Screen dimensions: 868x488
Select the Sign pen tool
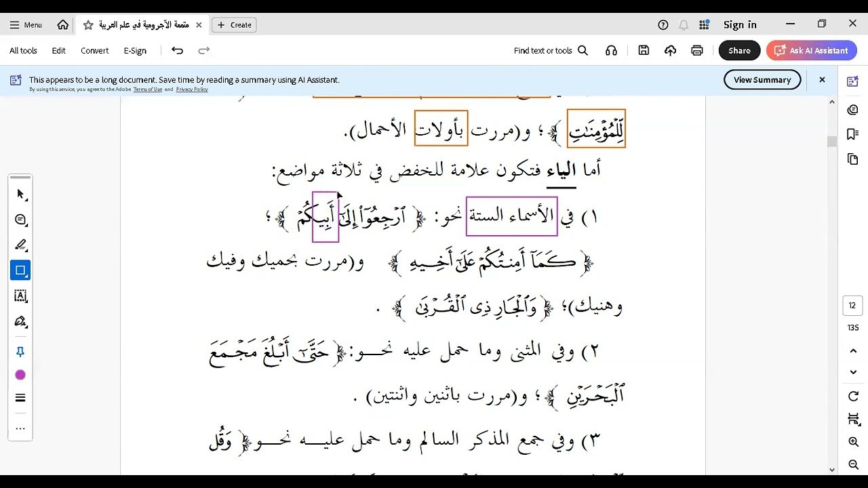pyautogui.click(x=20, y=321)
